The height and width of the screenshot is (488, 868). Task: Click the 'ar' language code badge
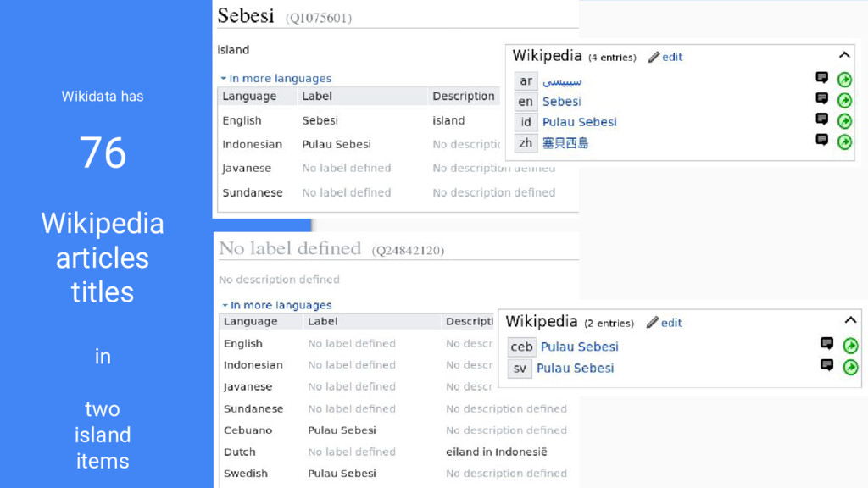(x=526, y=80)
